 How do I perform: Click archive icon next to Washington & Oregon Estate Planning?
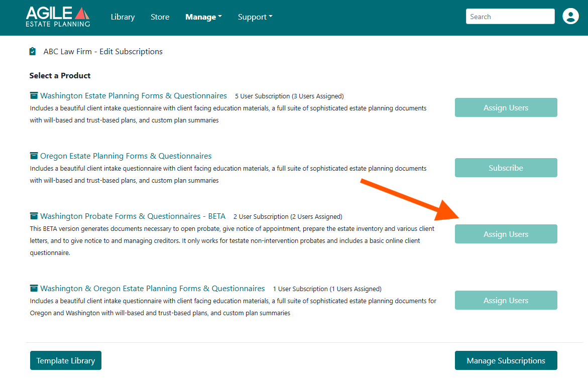(x=34, y=288)
